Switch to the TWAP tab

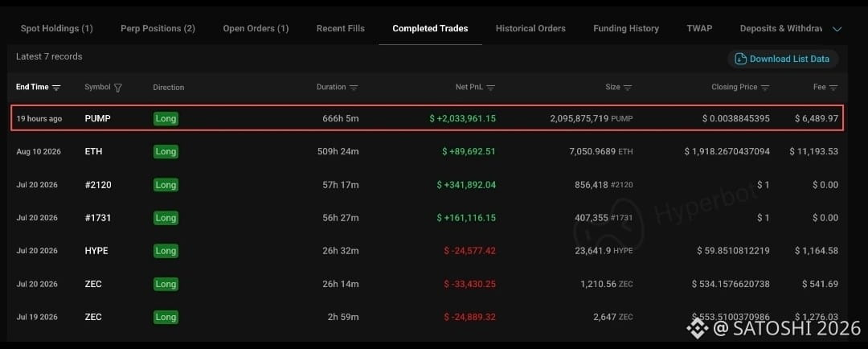[699, 28]
